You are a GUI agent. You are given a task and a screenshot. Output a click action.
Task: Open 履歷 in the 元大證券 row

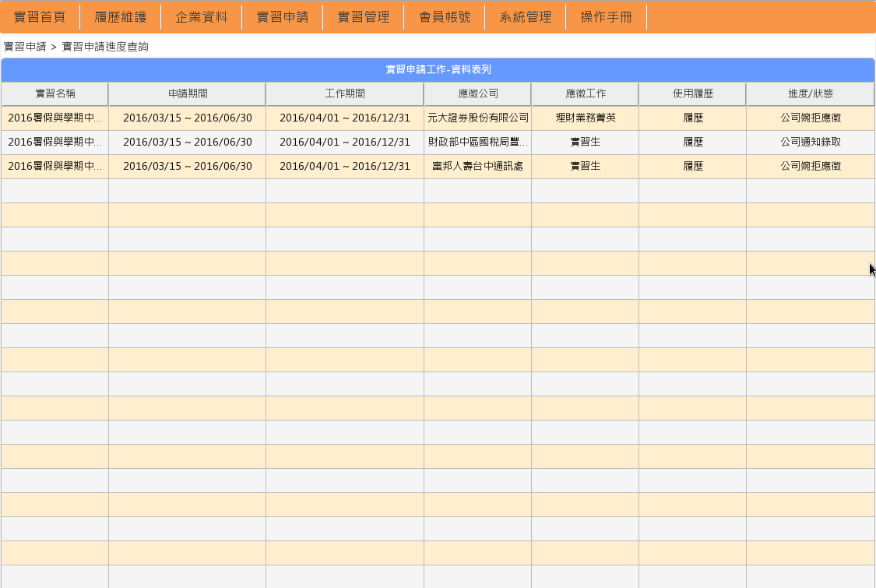point(693,118)
